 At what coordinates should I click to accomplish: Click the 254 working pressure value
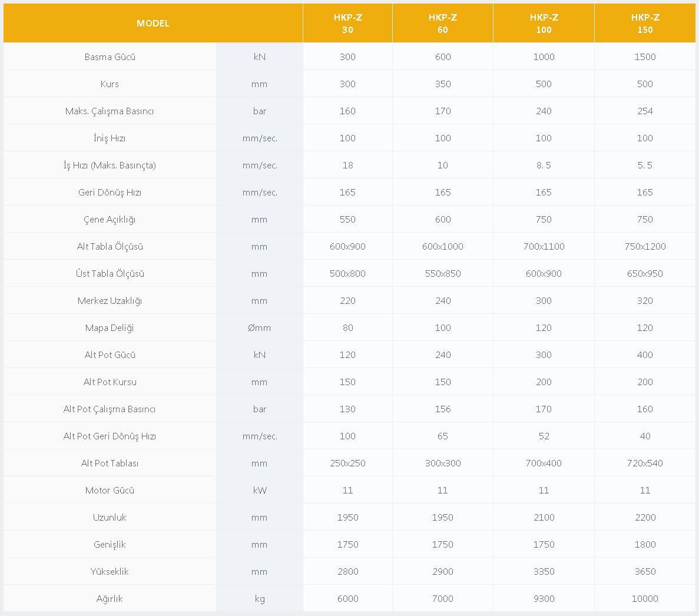click(645, 111)
